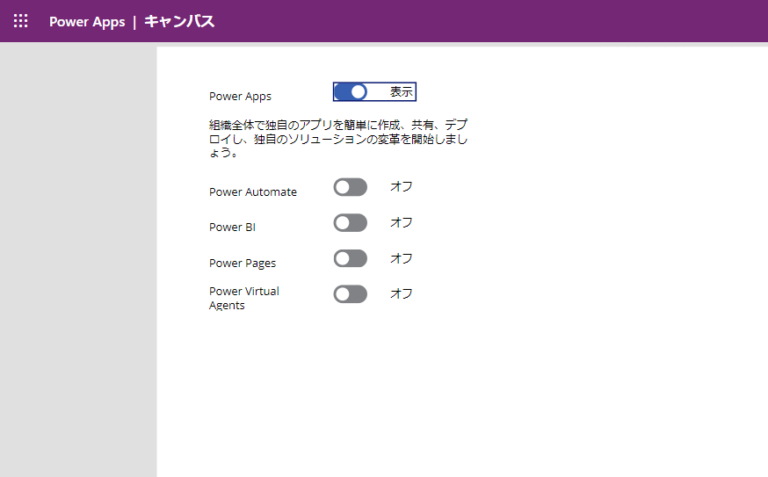Turn on the Power Pages toggle
Image resolution: width=768 pixels, height=477 pixels.
click(350, 259)
